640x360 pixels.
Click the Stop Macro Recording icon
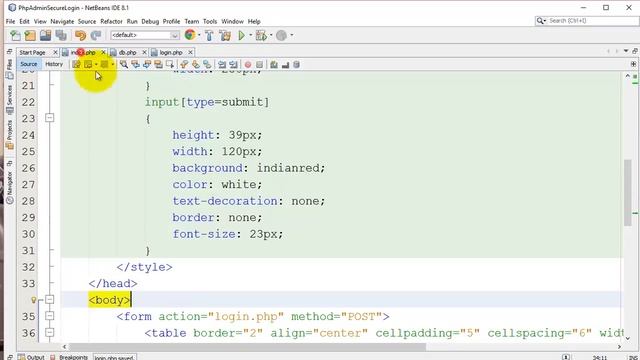tap(259, 64)
